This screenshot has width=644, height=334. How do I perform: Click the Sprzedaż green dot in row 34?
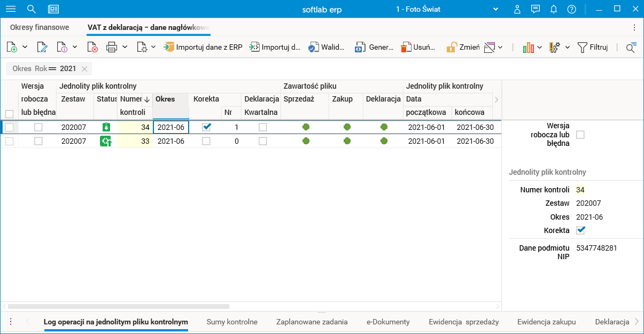tap(306, 127)
